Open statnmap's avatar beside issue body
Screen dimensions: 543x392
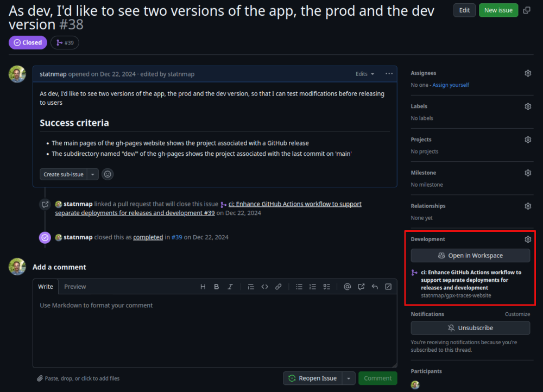(17, 74)
